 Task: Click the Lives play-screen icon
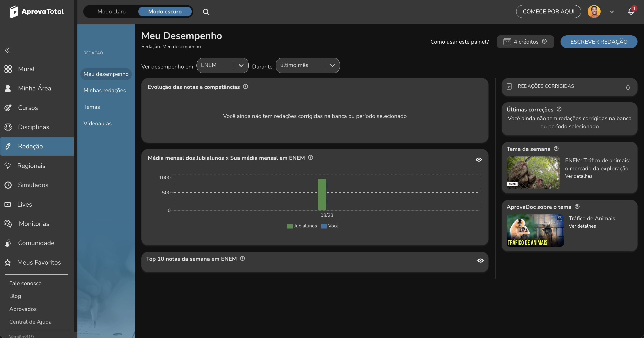pyautogui.click(x=8, y=205)
